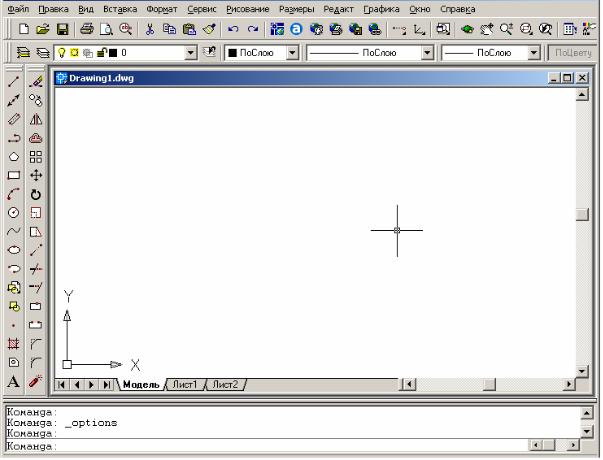Switch to the Лист2 layout tab

[x=225, y=385]
